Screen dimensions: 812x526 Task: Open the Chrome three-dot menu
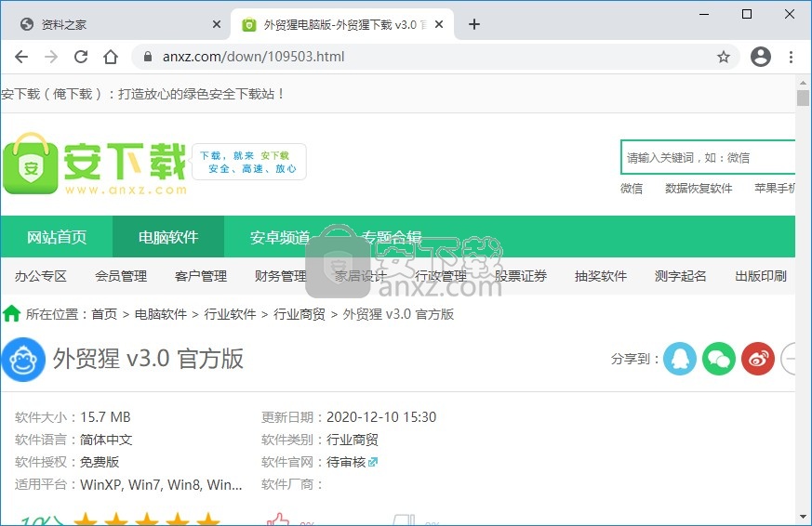[791, 57]
